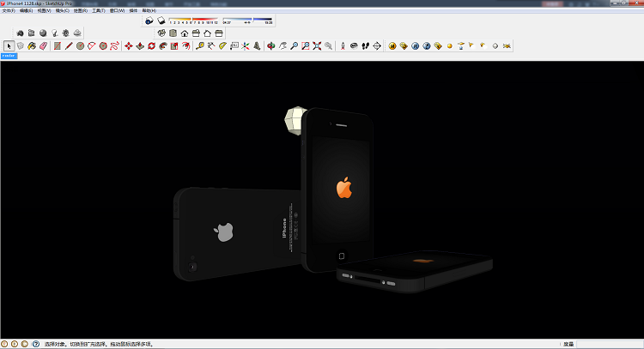
Task: Select the Push/Pull tool
Action: pyautogui.click(x=140, y=46)
